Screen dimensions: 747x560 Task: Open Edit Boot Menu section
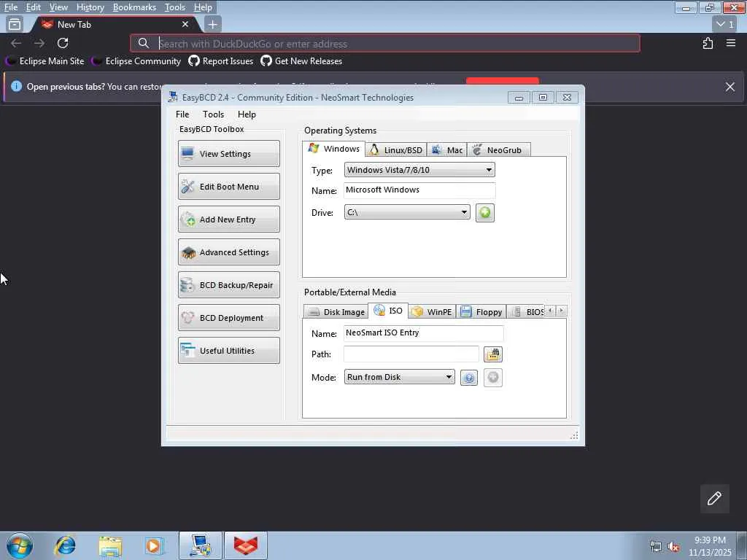coord(228,187)
